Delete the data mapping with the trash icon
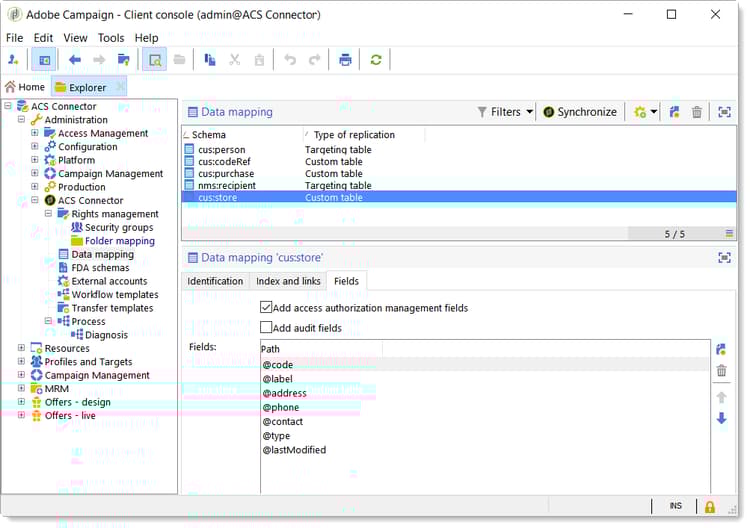The image size is (750, 528). 697,113
